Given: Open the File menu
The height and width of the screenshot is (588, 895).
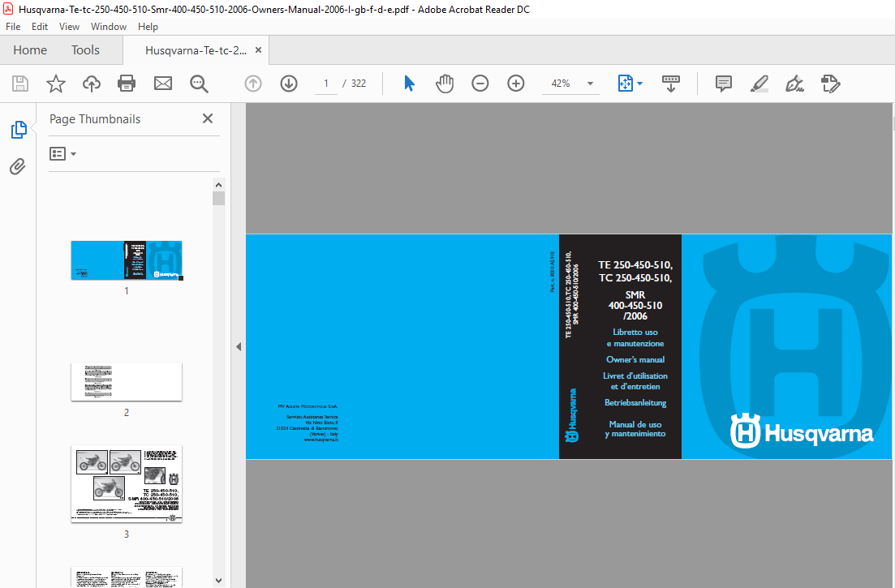Looking at the screenshot, I should pyautogui.click(x=13, y=27).
